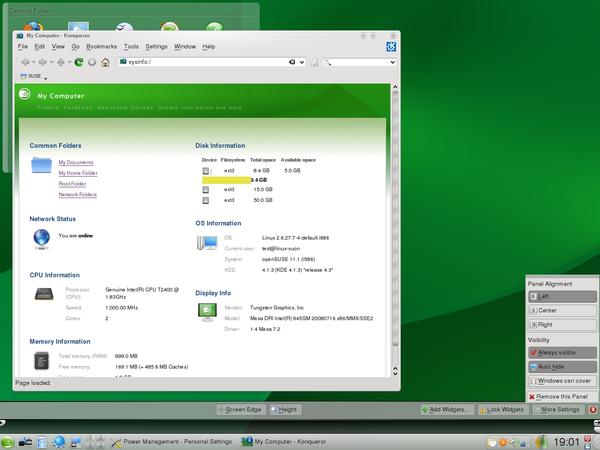This screenshot has width=600, height=450.
Task: Click the clock showing 19:01
Action: click(x=566, y=442)
